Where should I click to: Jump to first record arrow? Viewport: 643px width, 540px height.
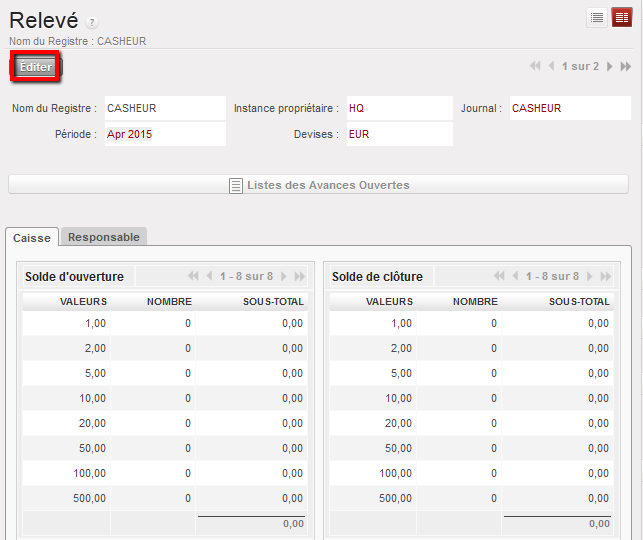(x=535, y=66)
